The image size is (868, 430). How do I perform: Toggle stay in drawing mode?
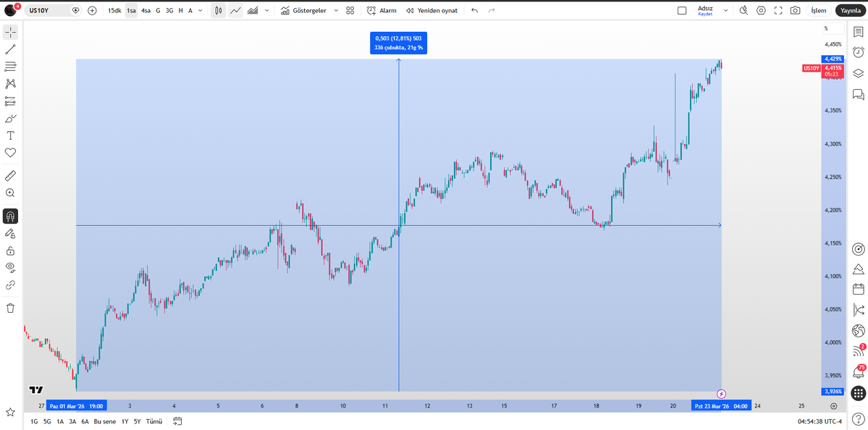tap(11, 234)
